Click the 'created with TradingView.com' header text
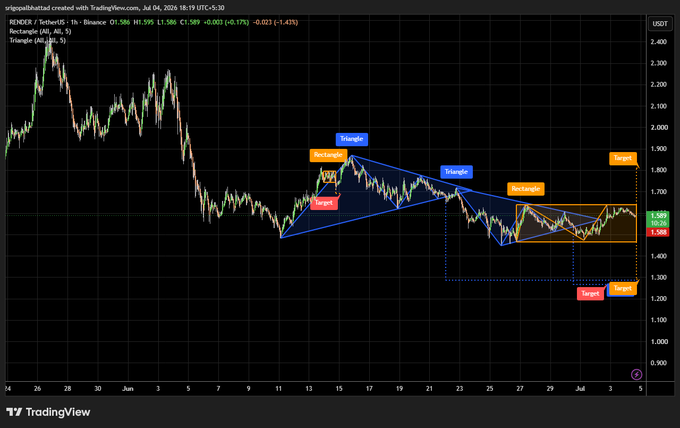 (95, 8)
